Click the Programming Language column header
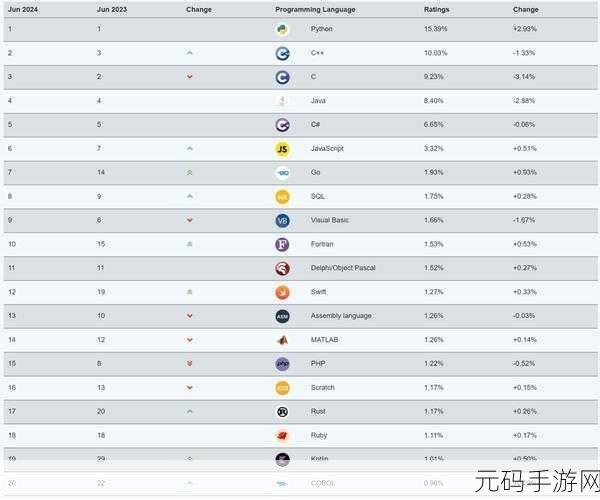600x500 pixels. point(315,10)
